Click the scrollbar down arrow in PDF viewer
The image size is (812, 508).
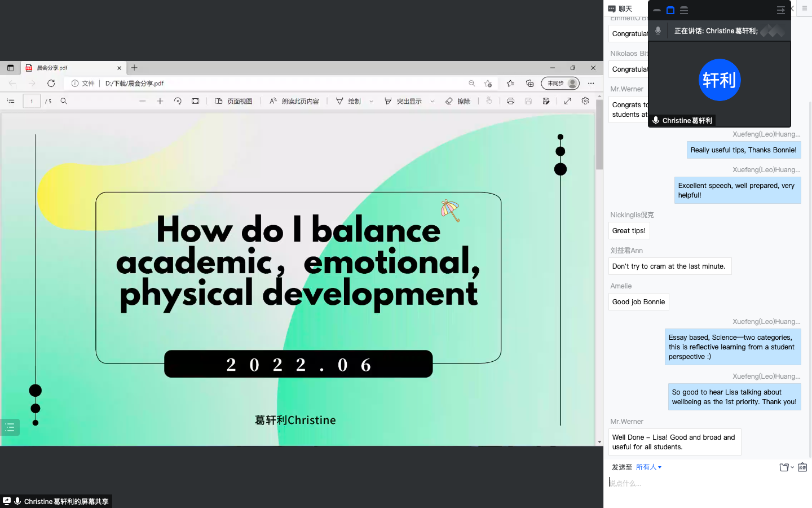(x=599, y=442)
